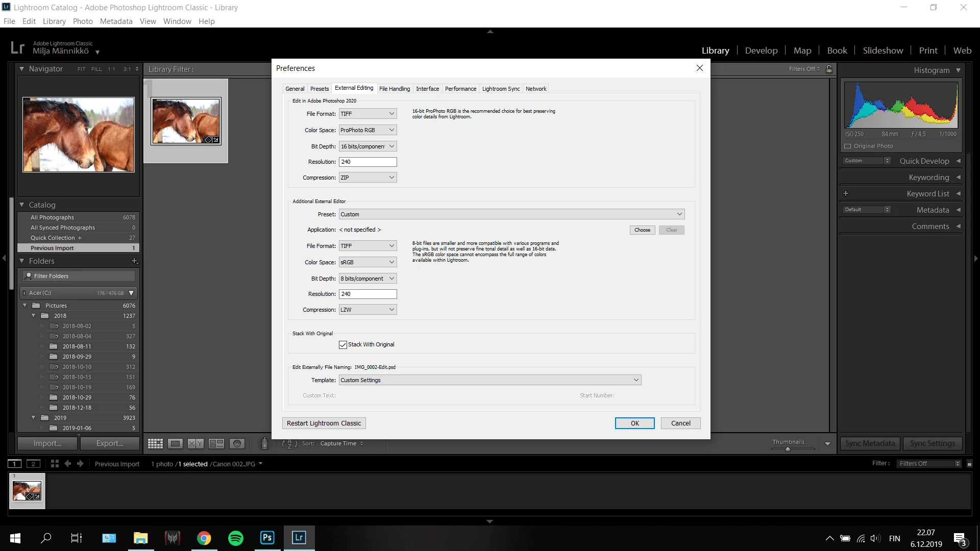980x551 pixels.
Task: Click the filter lock icon
Action: coord(829,69)
